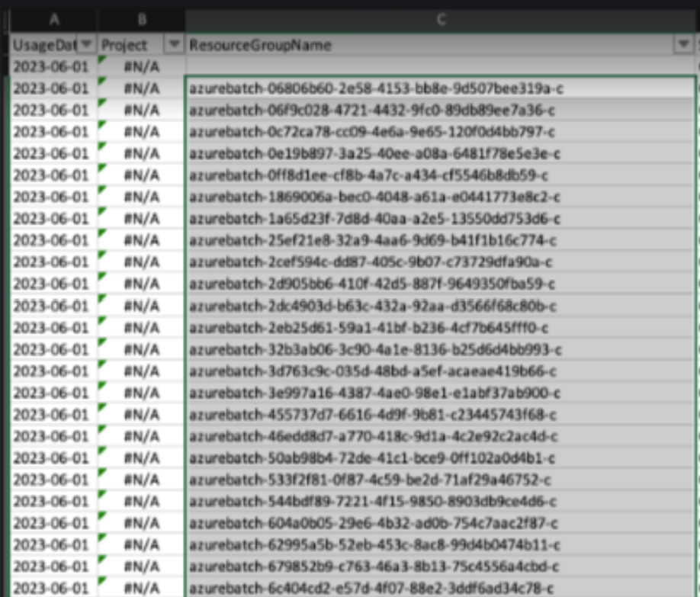Select cell azurebatch-3d763c9c-035d-48bd
Screen dimensions: 700x597
click(441, 371)
